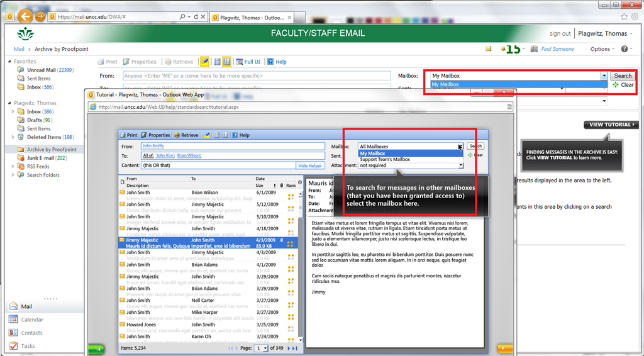The width and height of the screenshot is (644, 356).
Task: Toggle the vertical split reading pane layout
Action: pos(227,62)
